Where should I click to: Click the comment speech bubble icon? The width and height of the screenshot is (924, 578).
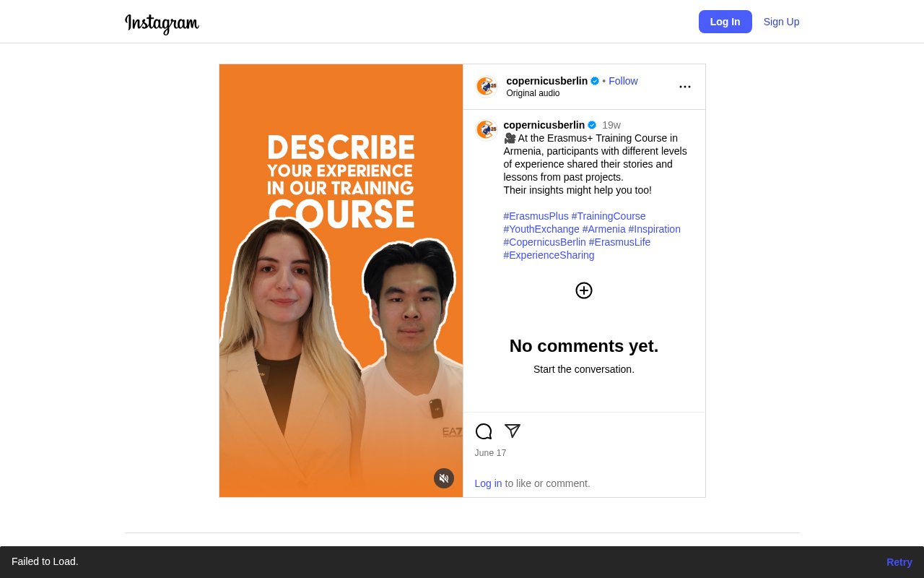[x=484, y=431]
